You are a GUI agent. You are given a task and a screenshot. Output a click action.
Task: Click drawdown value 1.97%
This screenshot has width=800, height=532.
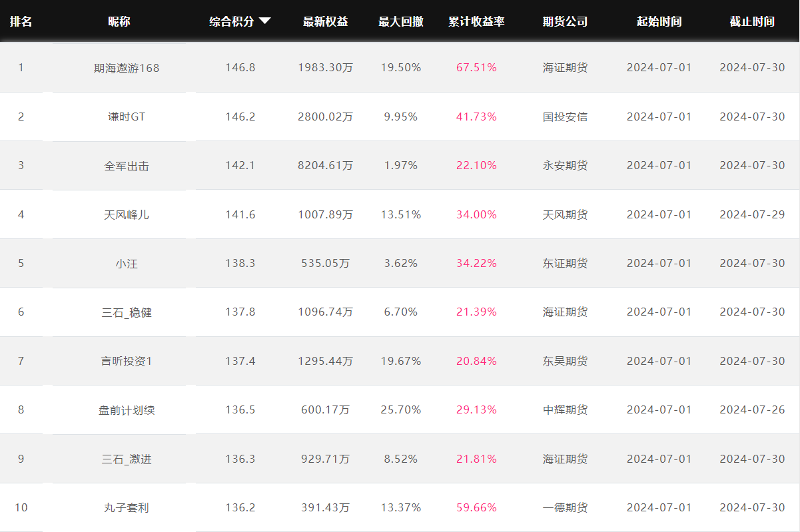click(x=401, y=165)
